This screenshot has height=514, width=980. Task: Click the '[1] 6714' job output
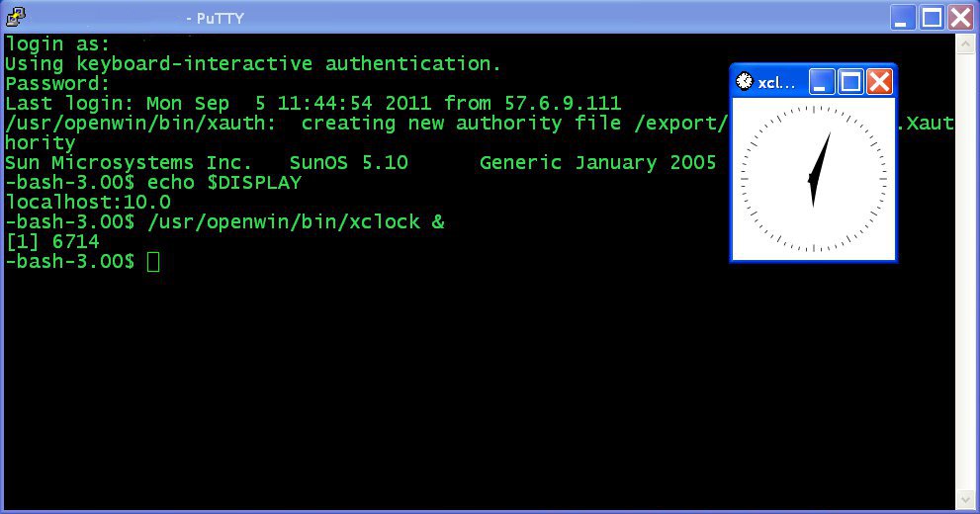pos(52,242)
